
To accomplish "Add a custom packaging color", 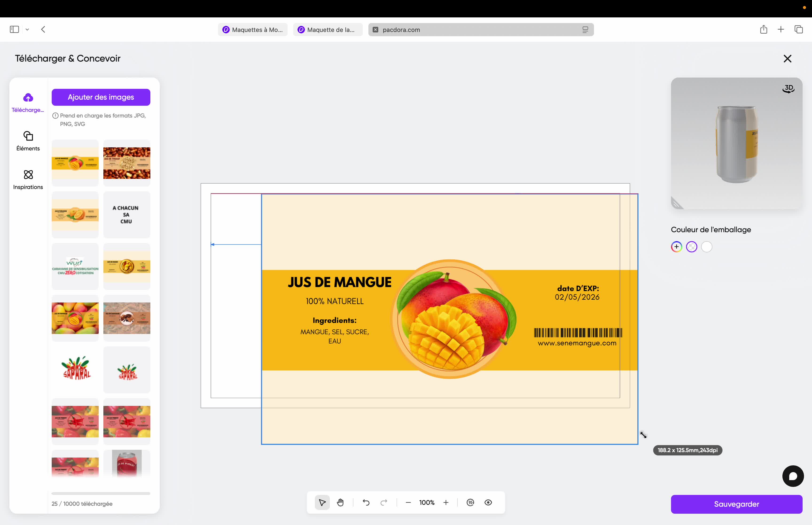I will (x=676, y=247).
